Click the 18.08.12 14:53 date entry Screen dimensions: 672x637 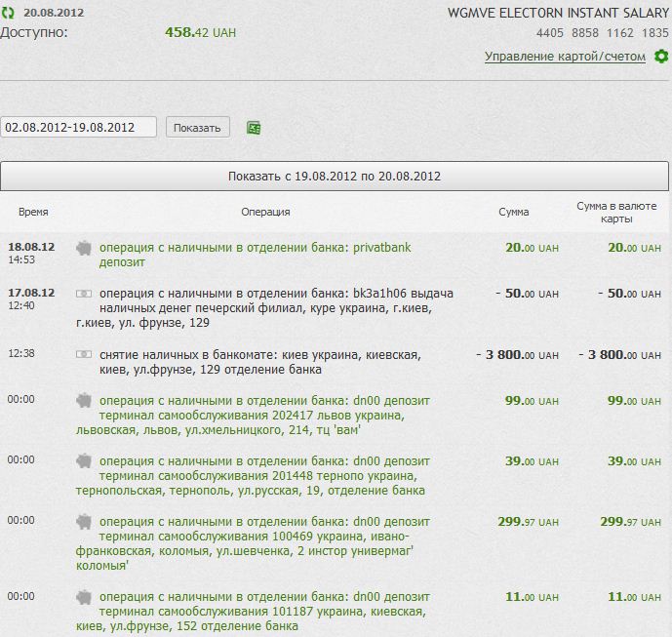tap(31, 253)
